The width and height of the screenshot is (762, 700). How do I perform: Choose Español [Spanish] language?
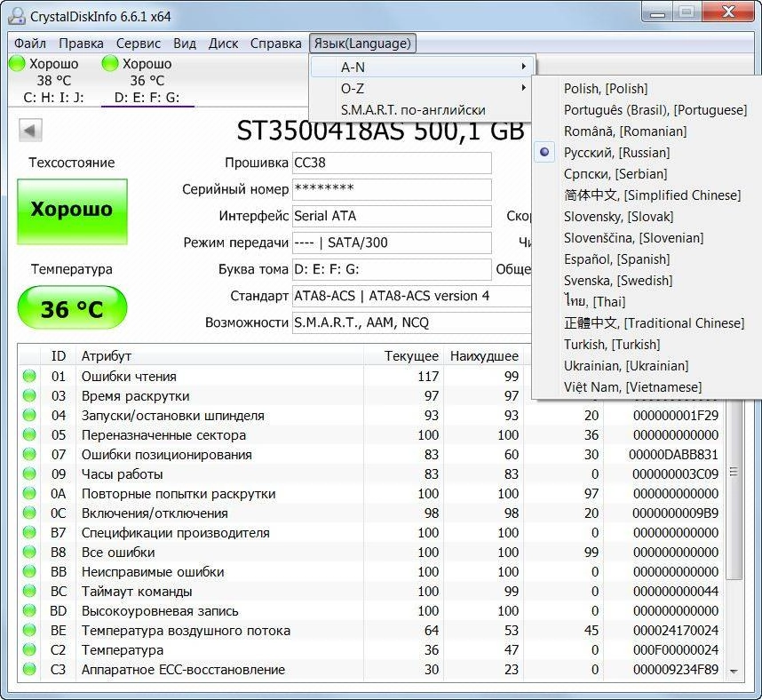coord(647,259)
